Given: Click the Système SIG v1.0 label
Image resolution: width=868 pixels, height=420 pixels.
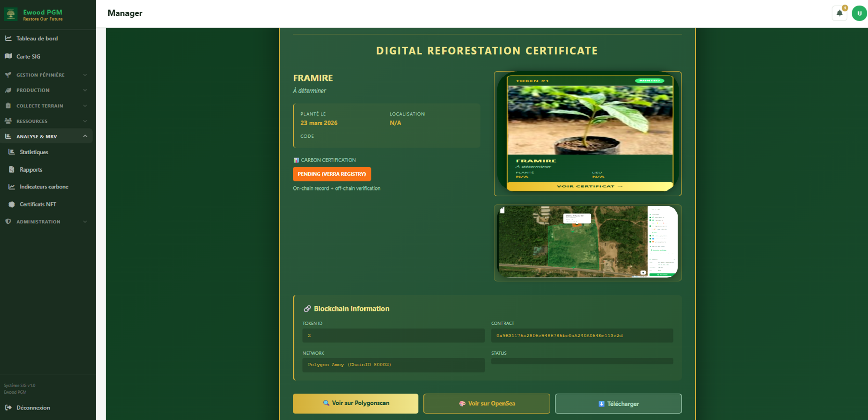Looking at the screenshot, I should 19,385.
